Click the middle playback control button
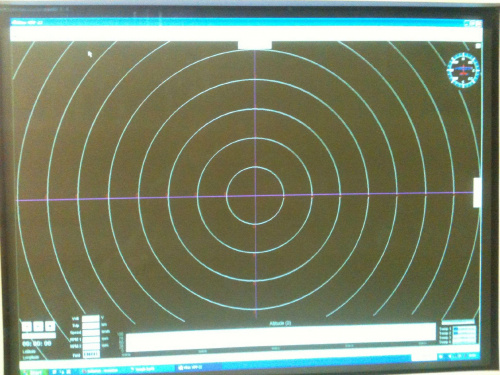 (39, 326)
